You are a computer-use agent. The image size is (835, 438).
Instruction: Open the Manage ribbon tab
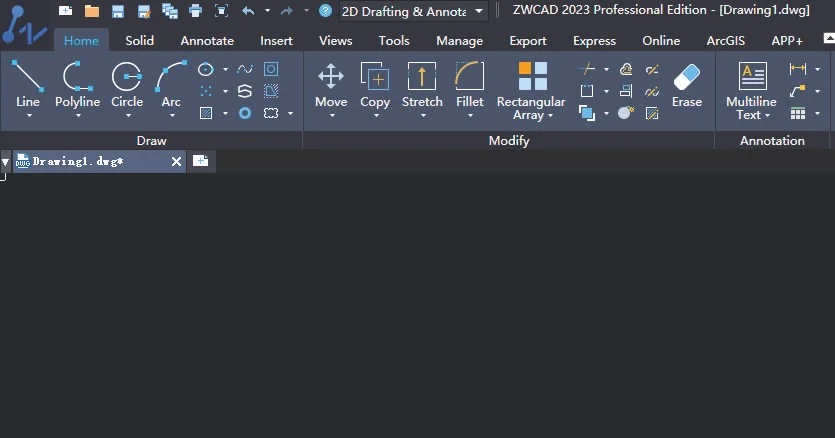click(x=460, y=40)
